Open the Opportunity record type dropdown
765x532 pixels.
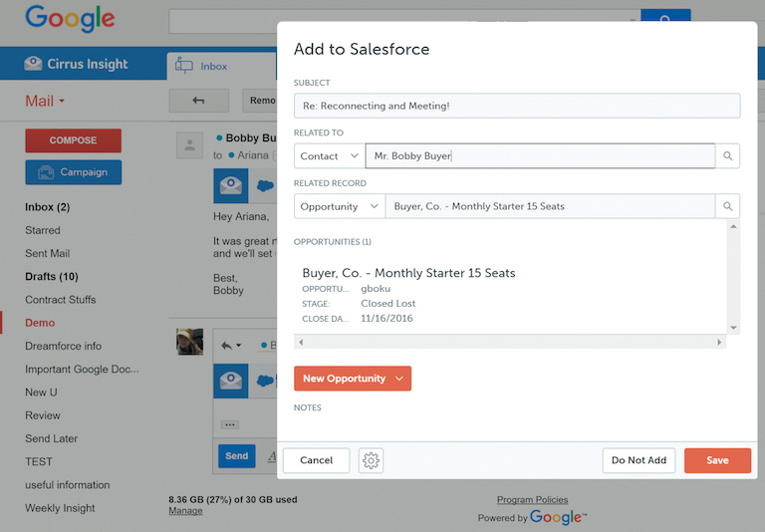point(340,206)
